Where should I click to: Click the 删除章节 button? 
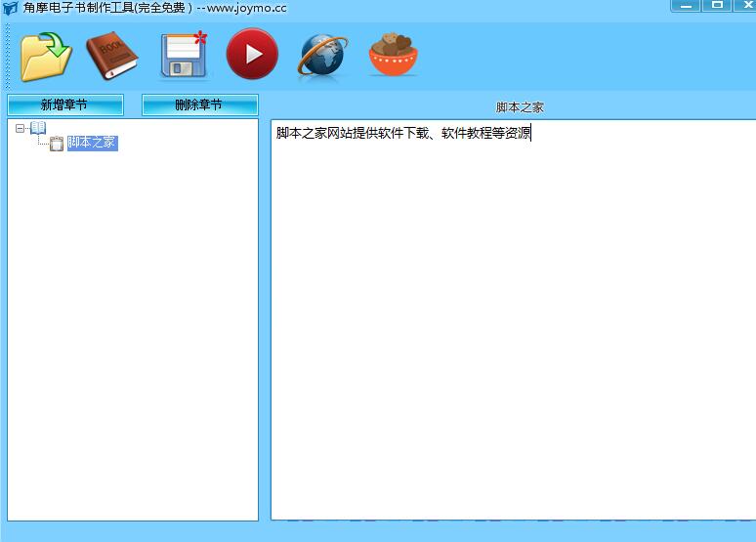click(x=199, y=105)
